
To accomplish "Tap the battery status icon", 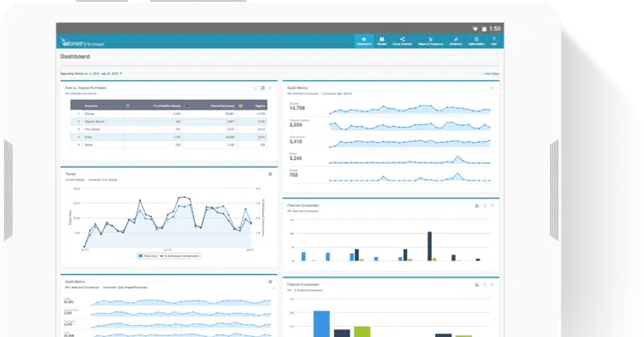I will pos(484,29).
